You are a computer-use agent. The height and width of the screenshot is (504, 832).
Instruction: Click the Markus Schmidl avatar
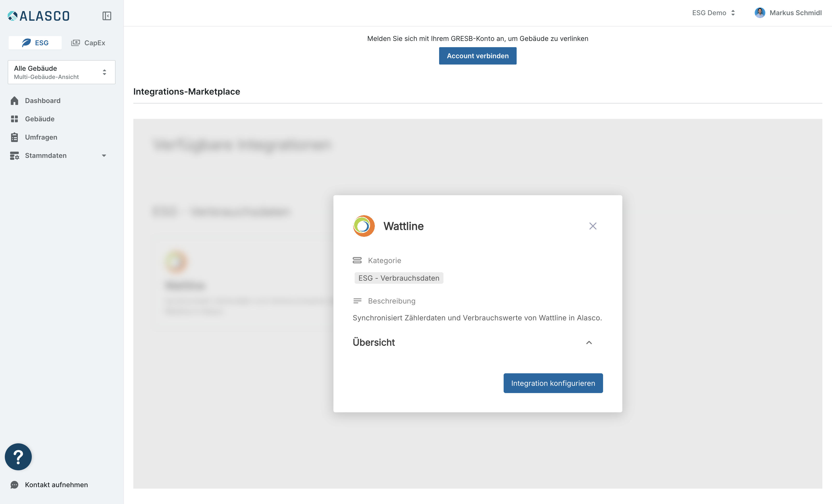pyautogui.click(x=760, y=13)
